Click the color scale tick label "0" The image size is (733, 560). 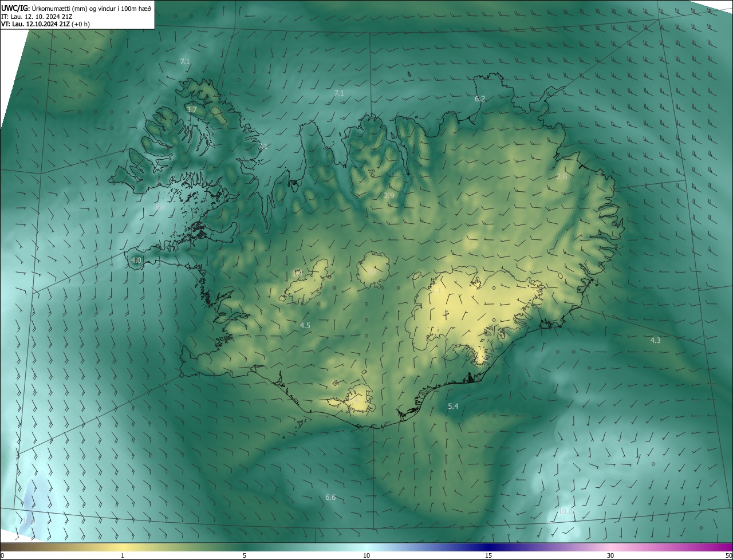coord(2,556)
